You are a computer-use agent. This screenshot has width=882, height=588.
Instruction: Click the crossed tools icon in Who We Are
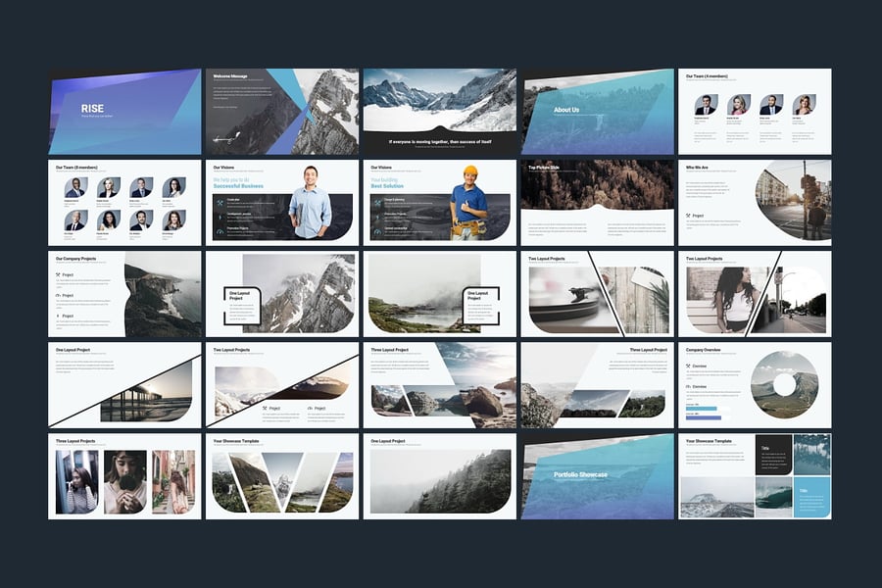tap(687, 216)
